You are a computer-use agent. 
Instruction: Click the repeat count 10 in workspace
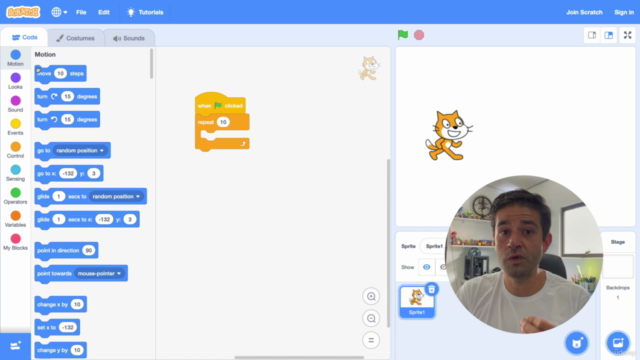coord(223,122)
